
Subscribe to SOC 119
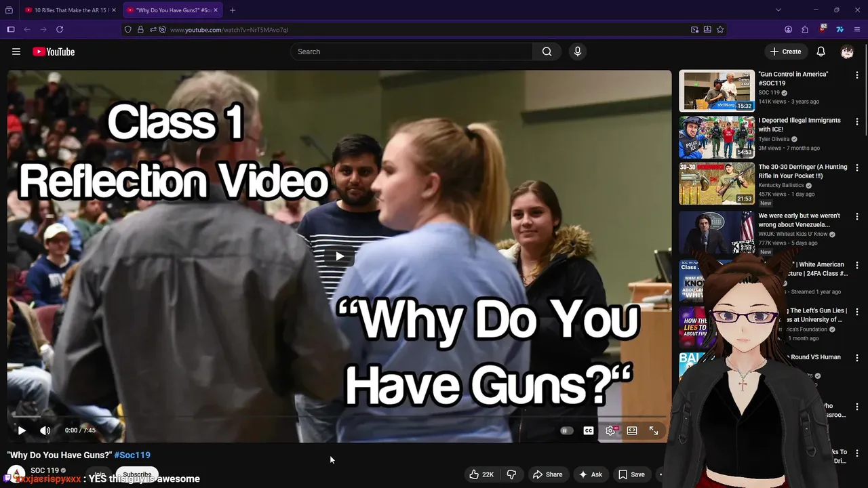tap(137, 474)
